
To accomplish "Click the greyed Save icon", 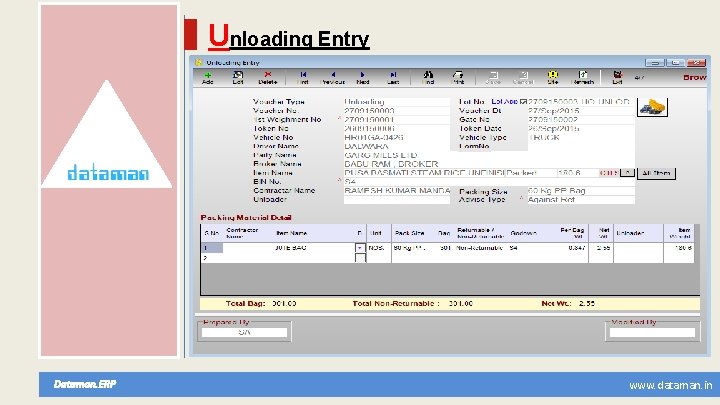I will [493, 78].
